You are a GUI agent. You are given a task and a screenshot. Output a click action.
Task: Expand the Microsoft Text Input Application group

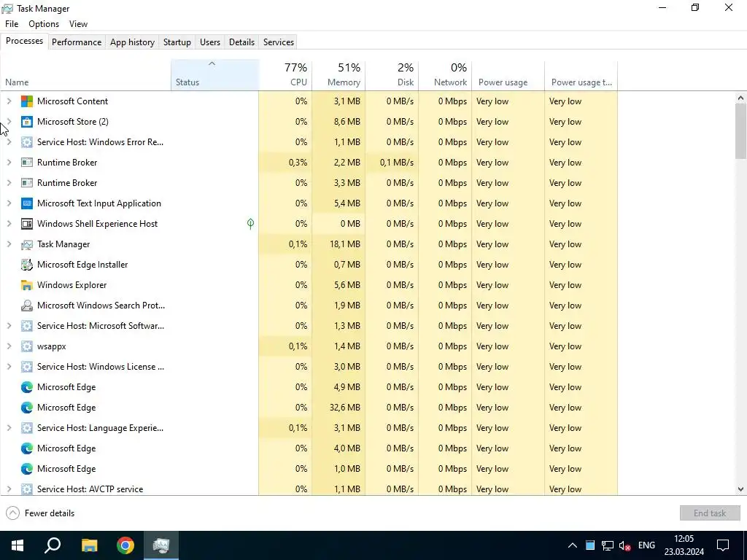tap(9, 203)
